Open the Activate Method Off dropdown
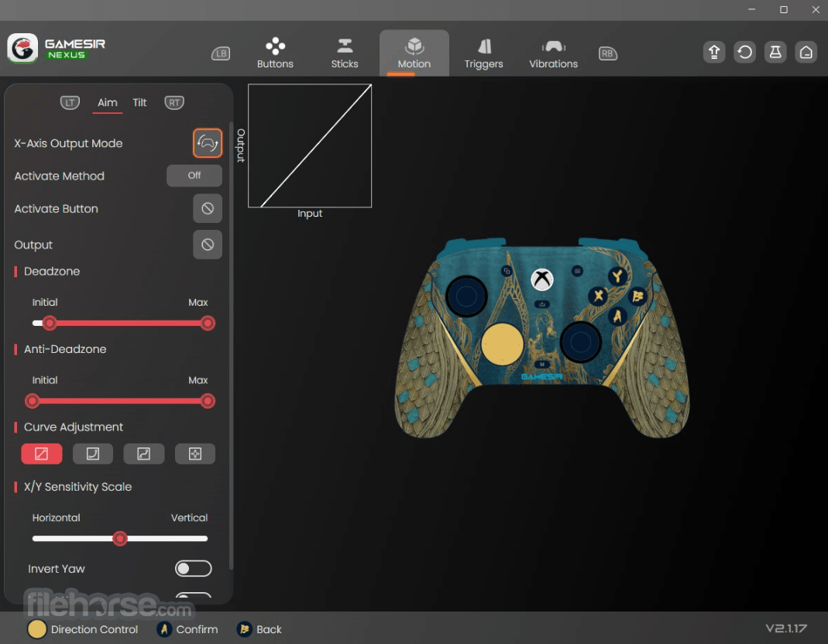 (194, 175)
